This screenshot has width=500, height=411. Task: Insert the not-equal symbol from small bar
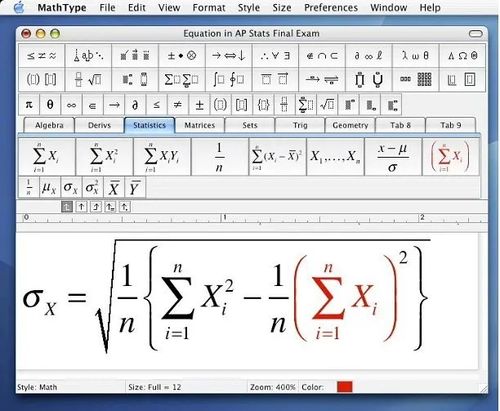tap(178, 105)
